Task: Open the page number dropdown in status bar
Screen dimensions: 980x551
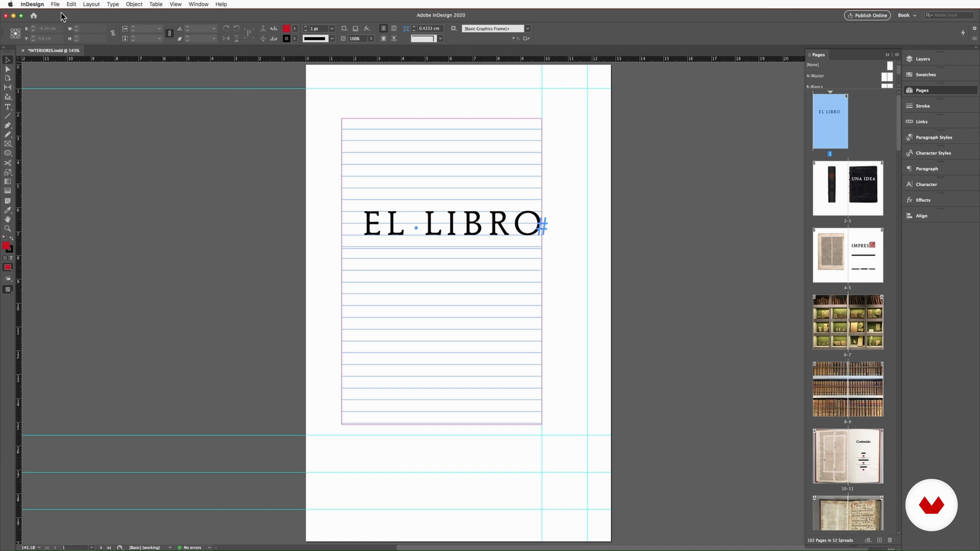Action: (91, 548)
